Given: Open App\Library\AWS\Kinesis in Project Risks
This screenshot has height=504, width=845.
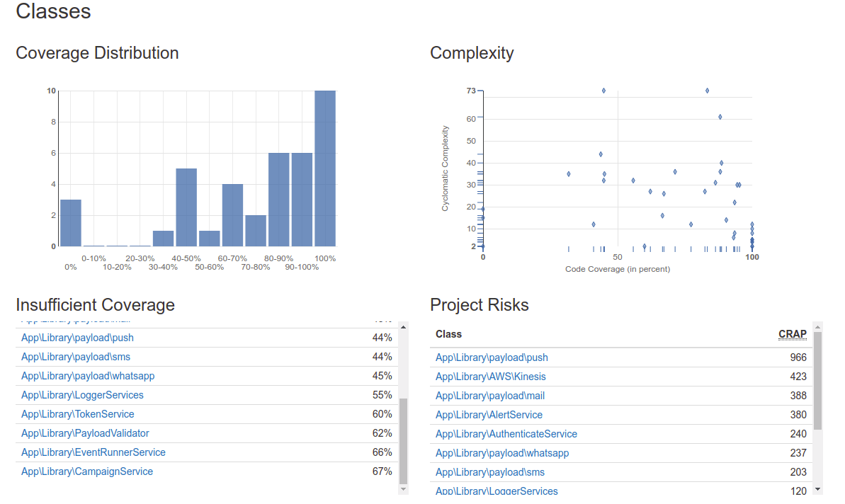Looking at the screenshot, I should point(491,377).
